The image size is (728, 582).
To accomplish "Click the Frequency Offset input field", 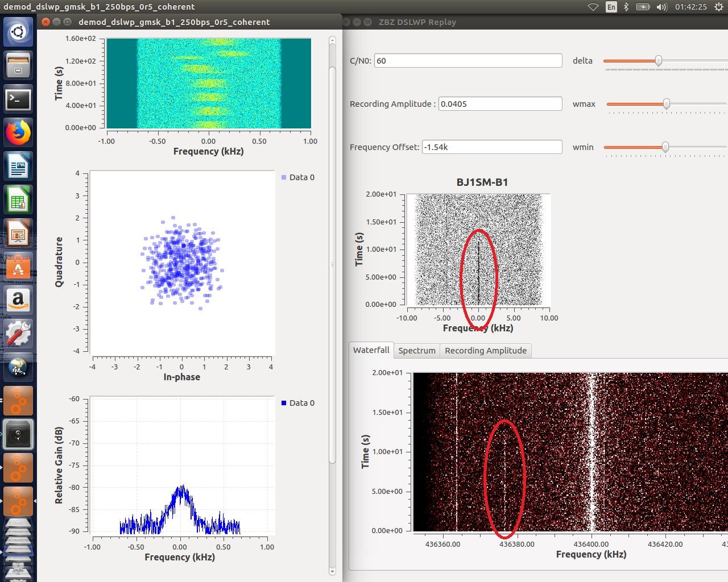I will 491,147.
